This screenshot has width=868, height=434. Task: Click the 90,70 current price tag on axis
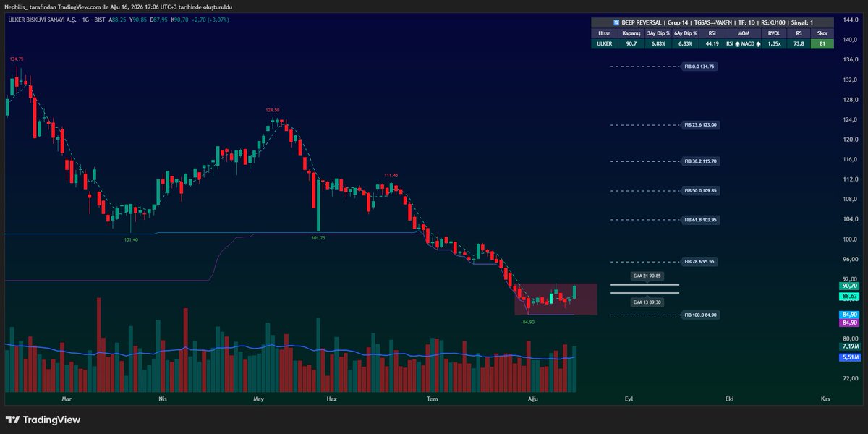point(848,286)
